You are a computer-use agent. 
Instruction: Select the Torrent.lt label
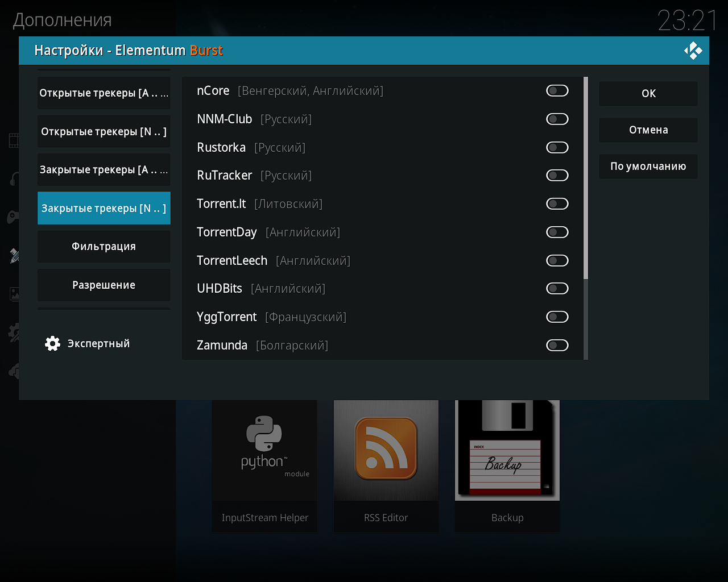coord(221,203)
